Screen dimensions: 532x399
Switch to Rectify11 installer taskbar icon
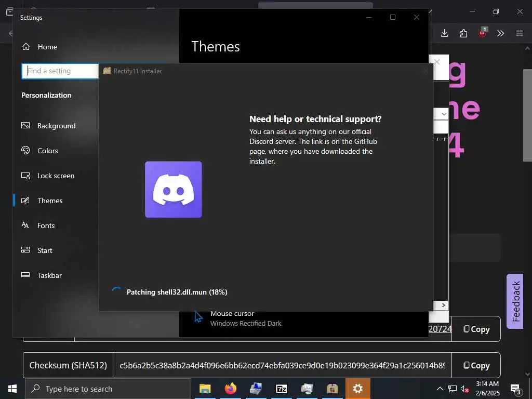(x=332, y=389)
